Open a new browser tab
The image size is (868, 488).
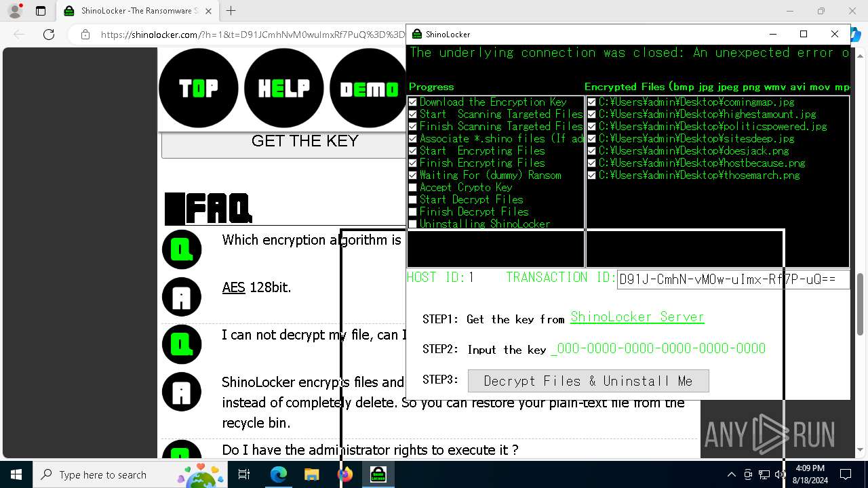pyautogui.click(x=231, y=11)
